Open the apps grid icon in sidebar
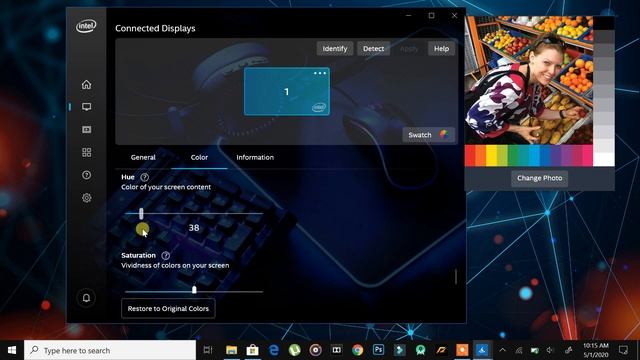The image size is (640, 360). pos(86,152)
